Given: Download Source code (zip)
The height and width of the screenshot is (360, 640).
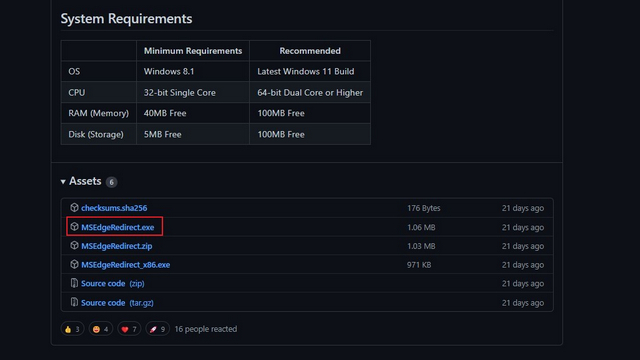Looking at the screenshot, I should [112, 284].
